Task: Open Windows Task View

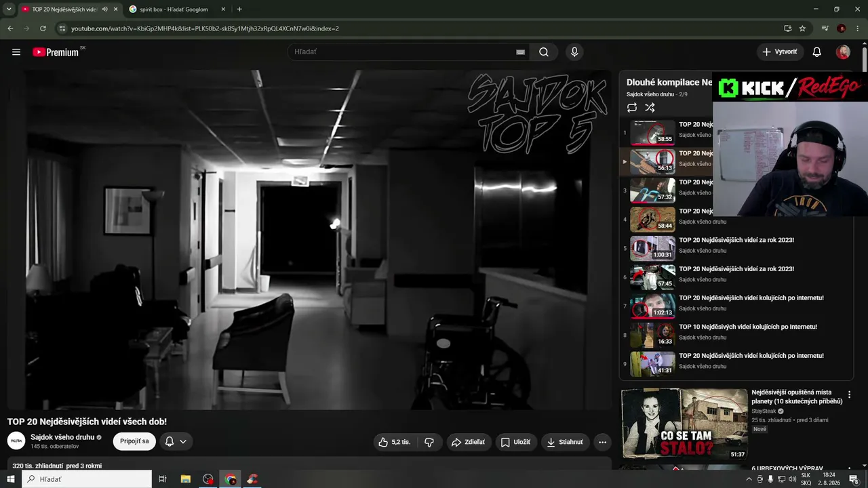Action: click(163, 479)
